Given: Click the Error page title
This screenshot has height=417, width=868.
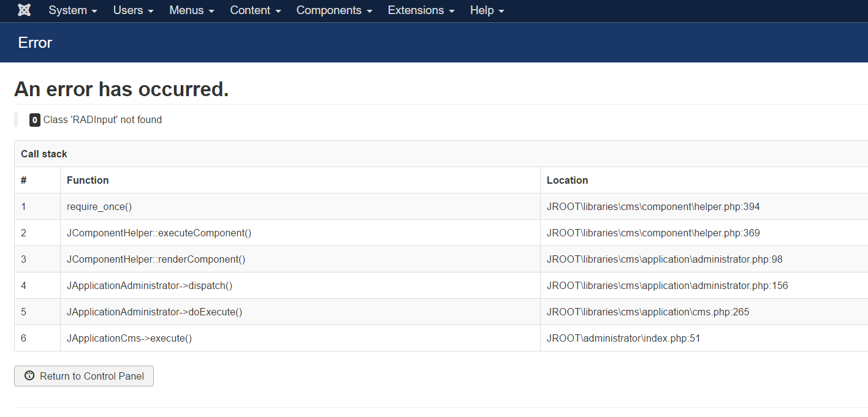Looking at the screenshot, I should [x=35, y=42].
